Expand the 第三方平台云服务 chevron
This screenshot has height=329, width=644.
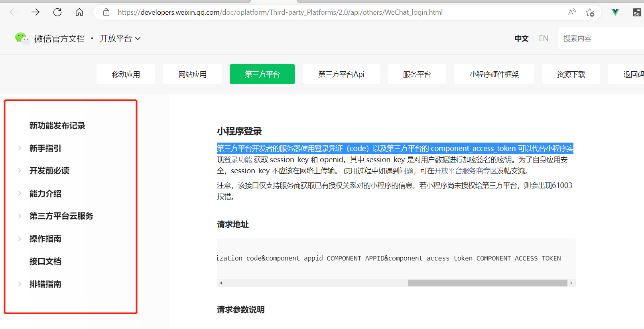(x=20, y=216)
